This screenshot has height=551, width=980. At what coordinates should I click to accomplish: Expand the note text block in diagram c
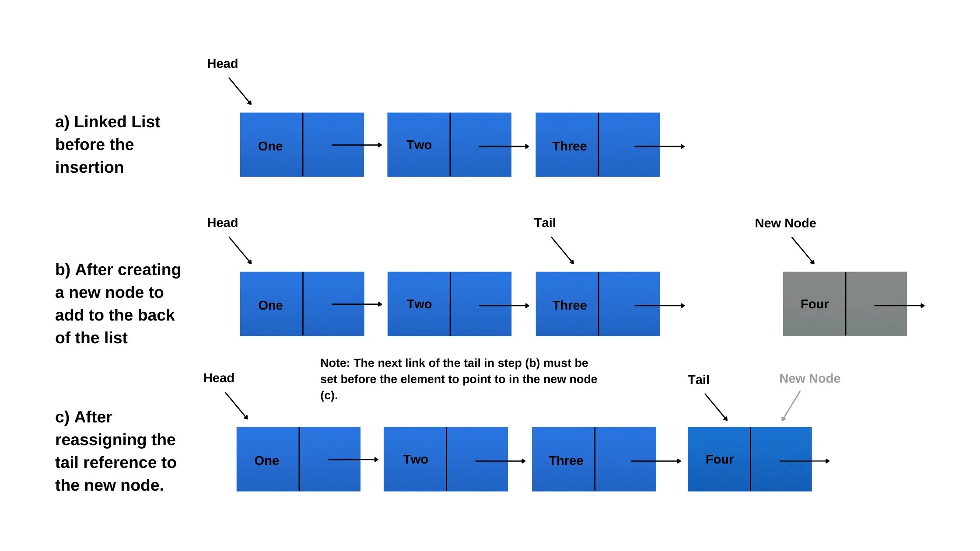click(x=446, y=387)
